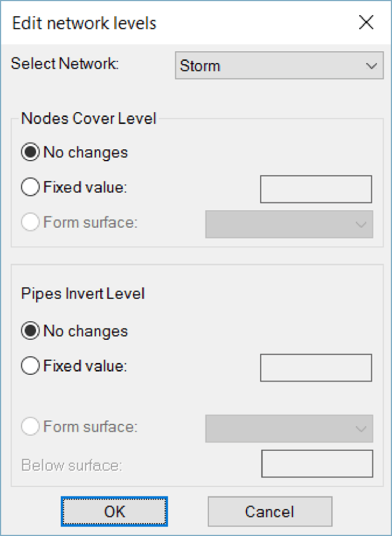Select the No changes option for Nodes Cover Level

[31, 152]
